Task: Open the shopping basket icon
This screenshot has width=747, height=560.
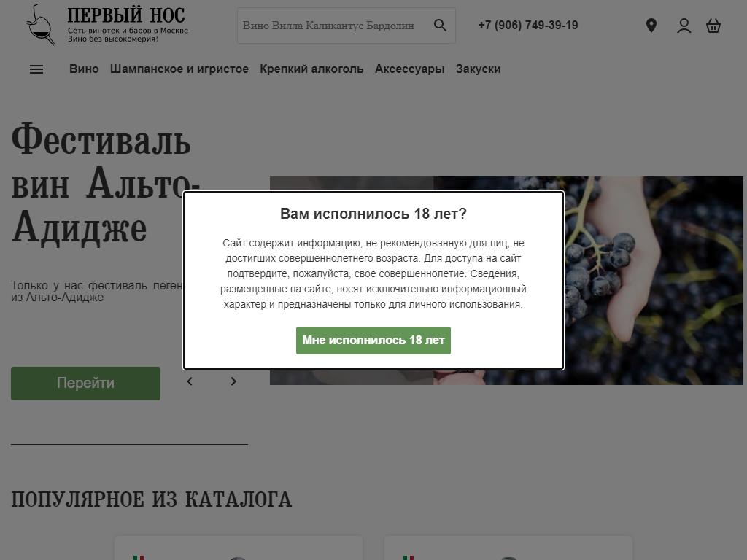Action: point(713,26)
